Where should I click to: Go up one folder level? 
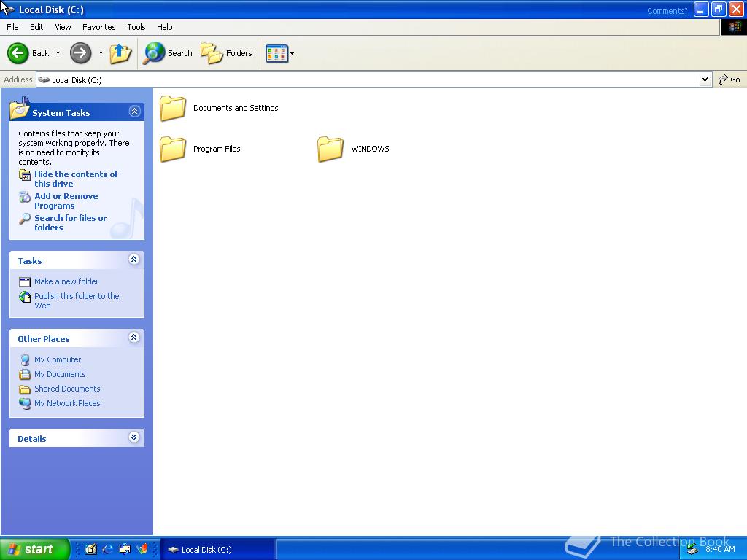point(120,52)
